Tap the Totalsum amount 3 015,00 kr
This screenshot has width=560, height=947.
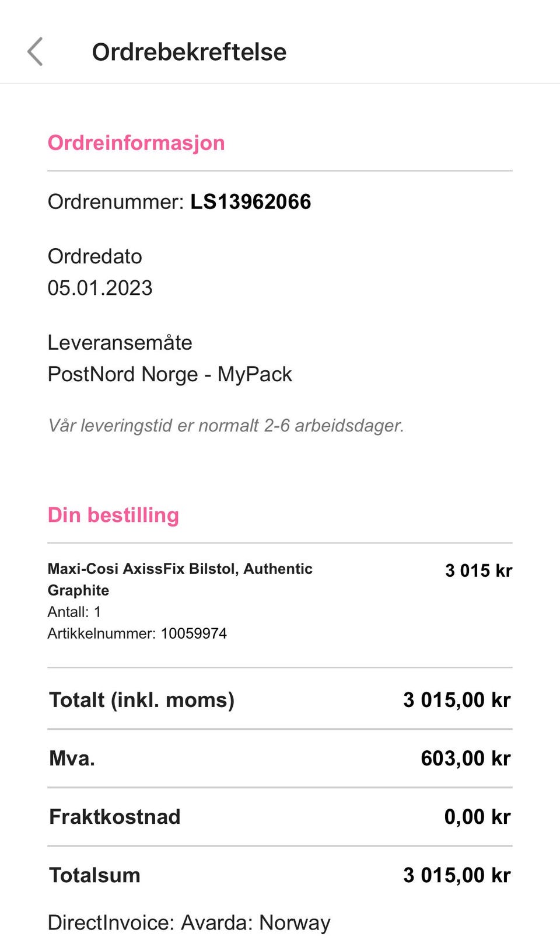coord(457,875)
